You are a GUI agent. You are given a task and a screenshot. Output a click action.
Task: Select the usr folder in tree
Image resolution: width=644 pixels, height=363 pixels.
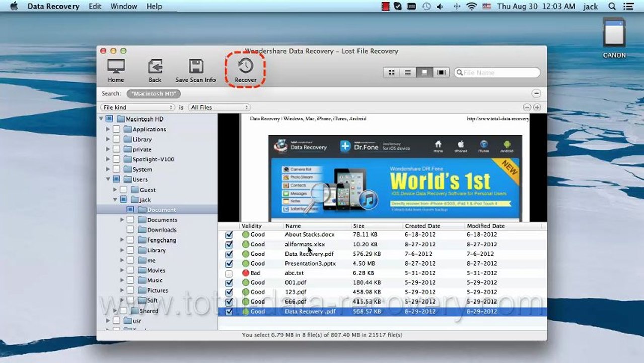tap(132, 321)
